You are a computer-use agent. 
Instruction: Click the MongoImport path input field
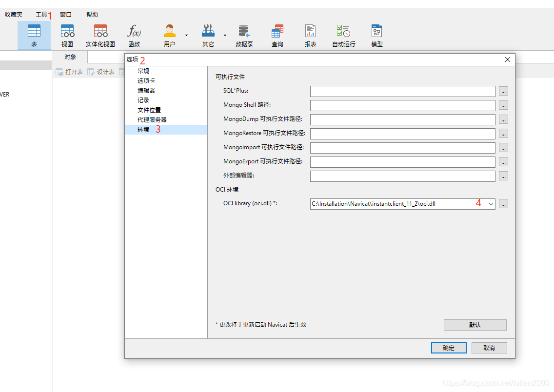pyautogui.click(x=403, y=148)
